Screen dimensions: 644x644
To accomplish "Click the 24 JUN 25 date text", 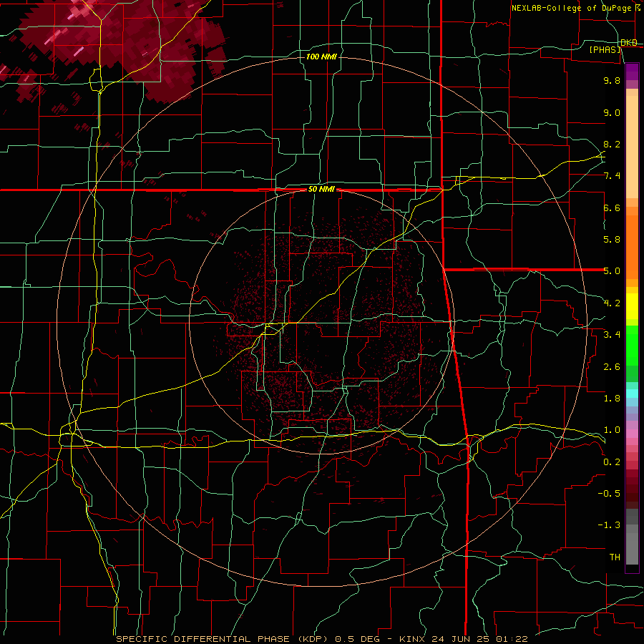I will [459, 639].
